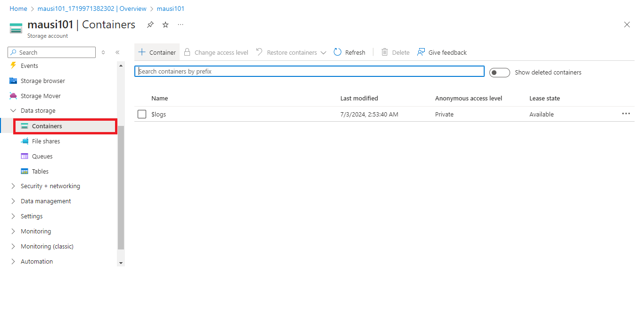Check the $logs container checkbox
This screenshot has width=644, height=315.
(x=142, y=114)
